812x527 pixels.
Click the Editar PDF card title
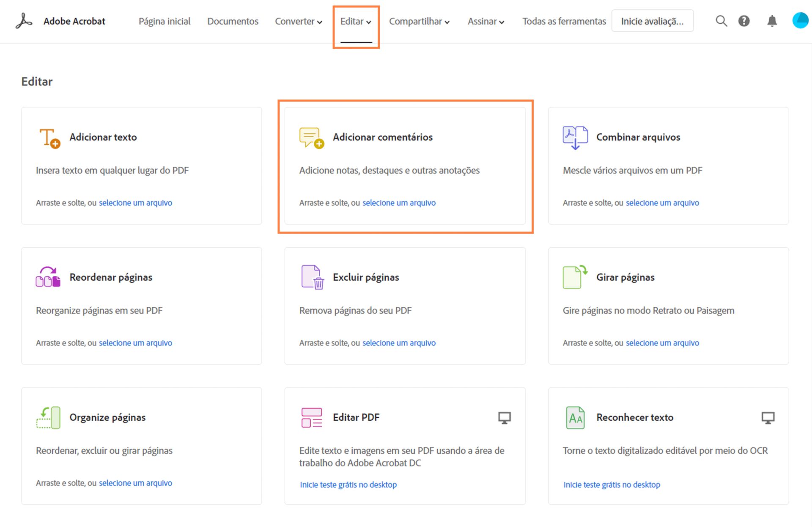click(x=356, y=417)
